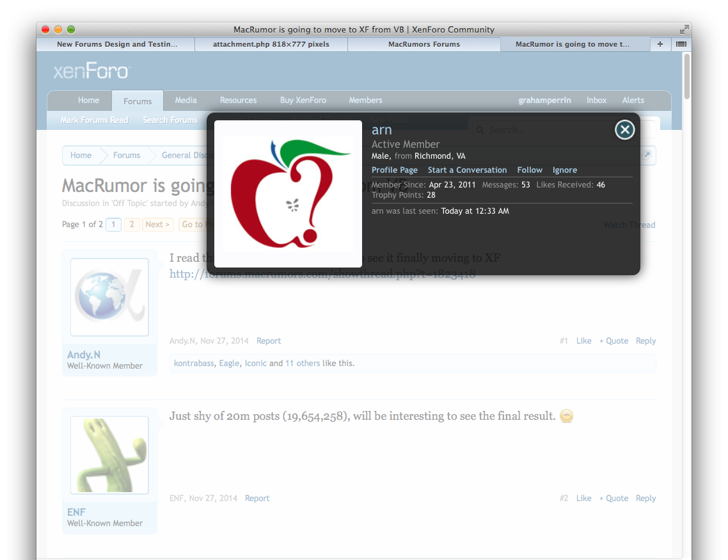
Task: Click the Nov 27, 2014 date on Andy.N's post
Action: tap(225, 341)
